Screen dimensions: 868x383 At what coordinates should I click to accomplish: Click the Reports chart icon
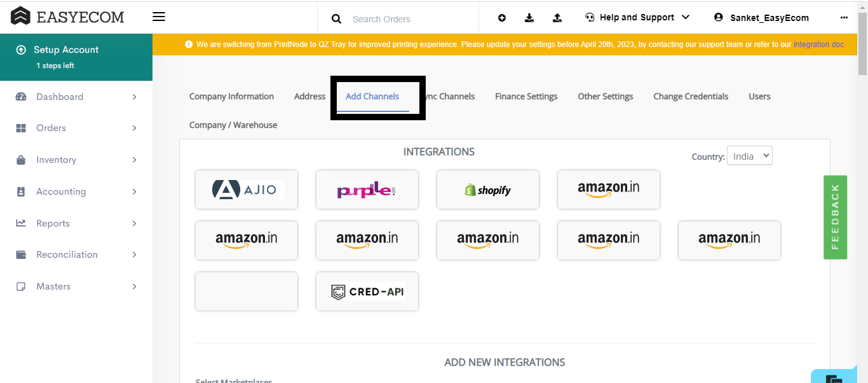21,223
